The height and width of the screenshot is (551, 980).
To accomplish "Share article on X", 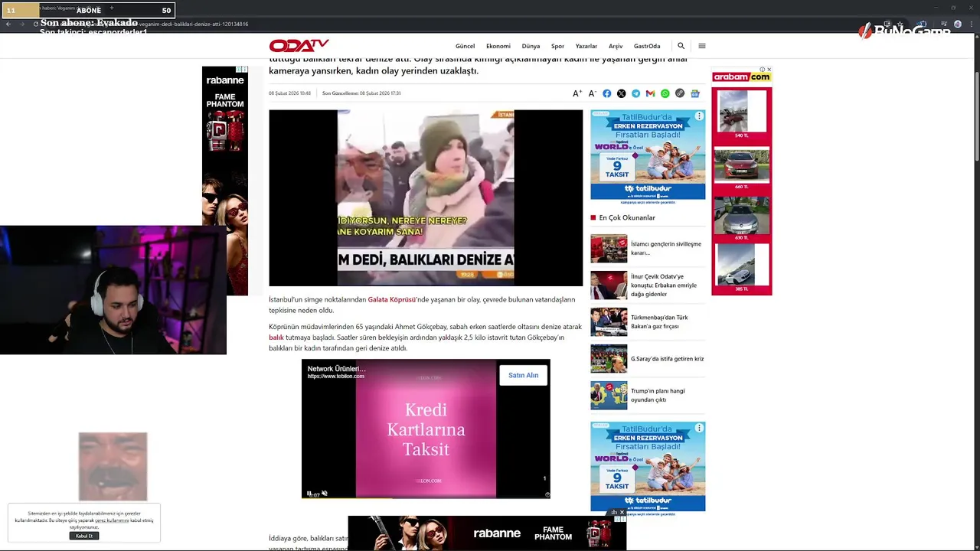I will 621,93.
